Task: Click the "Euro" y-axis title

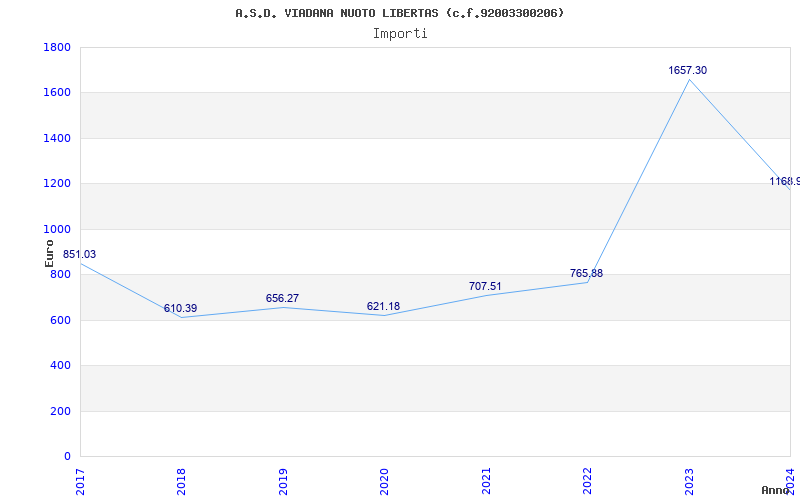Action: click(49, 253)
